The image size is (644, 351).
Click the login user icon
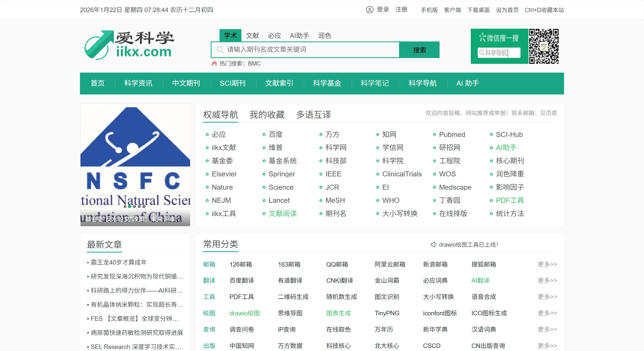tap(369, 10)
